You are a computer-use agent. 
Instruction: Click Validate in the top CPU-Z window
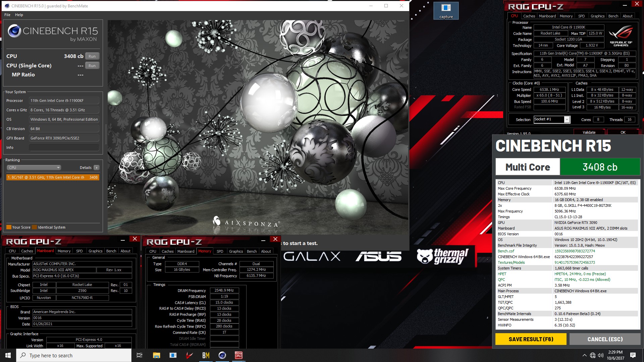589,132
